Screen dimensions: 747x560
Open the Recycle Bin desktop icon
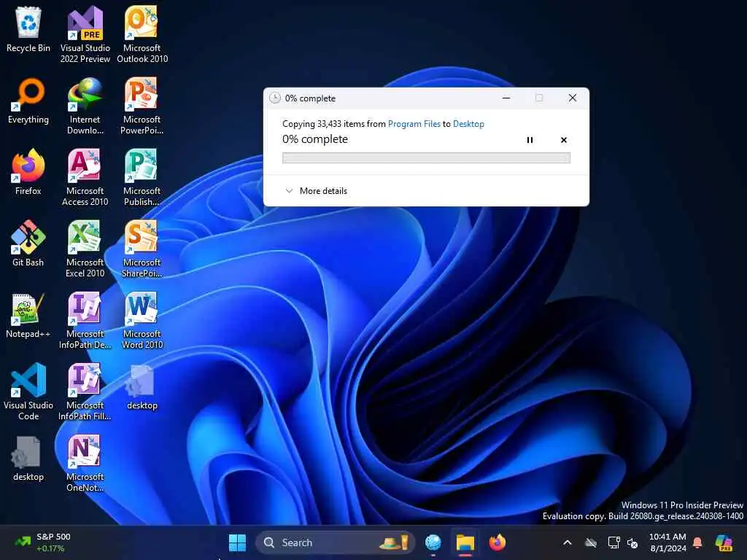click(28, 29)
